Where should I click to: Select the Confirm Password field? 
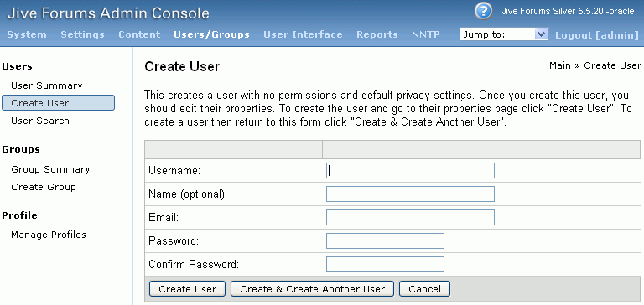(x=385, y=264)
